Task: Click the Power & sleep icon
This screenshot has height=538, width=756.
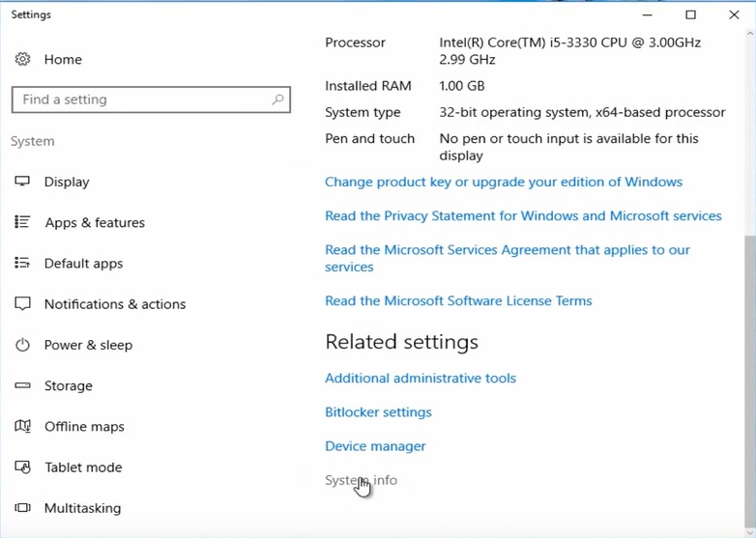Action: [x=22, y=345]
